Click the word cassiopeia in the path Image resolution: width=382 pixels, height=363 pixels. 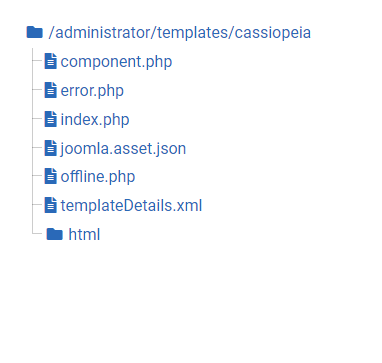273,33
